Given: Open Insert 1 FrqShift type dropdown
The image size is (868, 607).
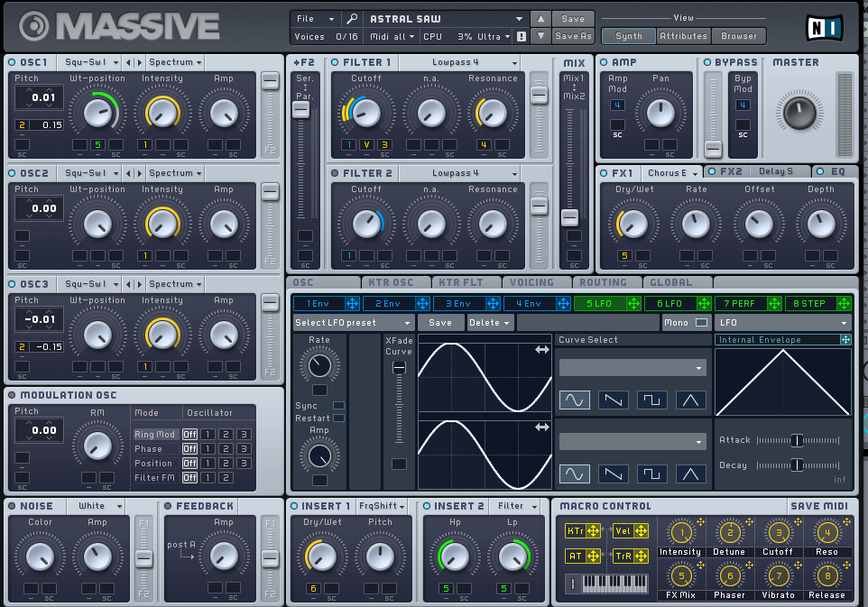Looking at the screenshot, I should tap(381, 506).
